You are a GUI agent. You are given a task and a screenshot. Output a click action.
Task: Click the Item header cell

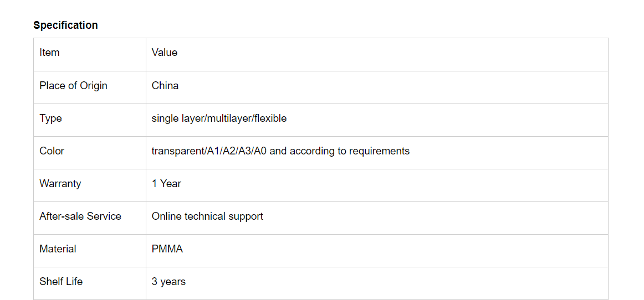(49, 53)
